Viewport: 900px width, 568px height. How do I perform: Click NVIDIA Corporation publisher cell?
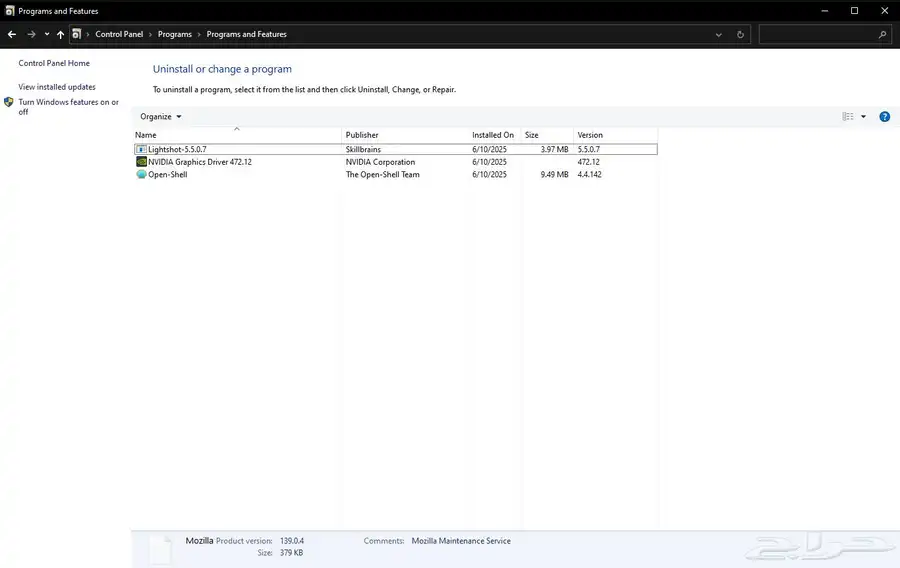380,162
